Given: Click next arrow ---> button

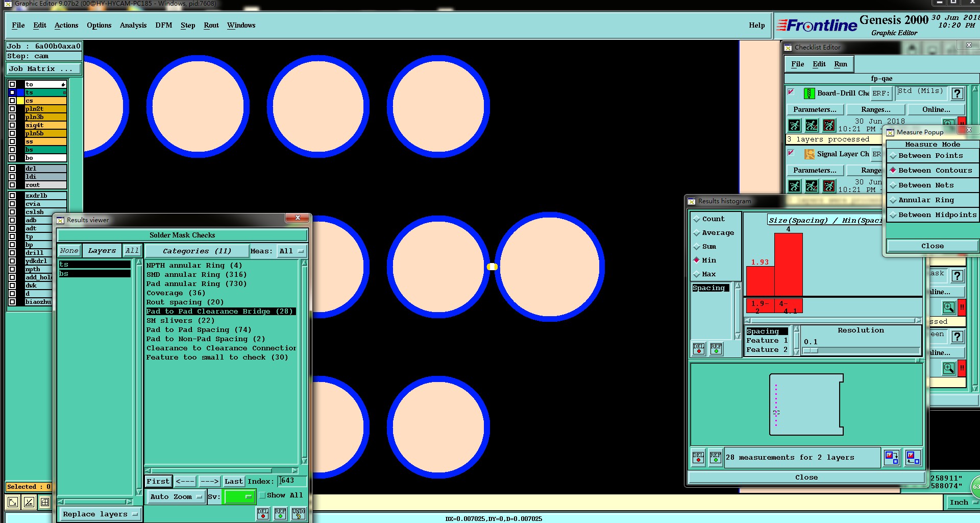Looking at the screenshot, I should pyautogui.click(x=209, y=481).
